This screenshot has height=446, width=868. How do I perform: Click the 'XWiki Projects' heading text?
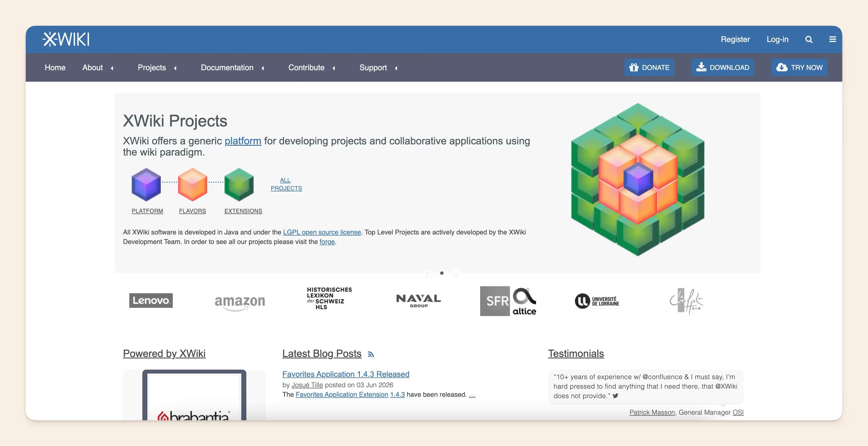pos(175,121)
